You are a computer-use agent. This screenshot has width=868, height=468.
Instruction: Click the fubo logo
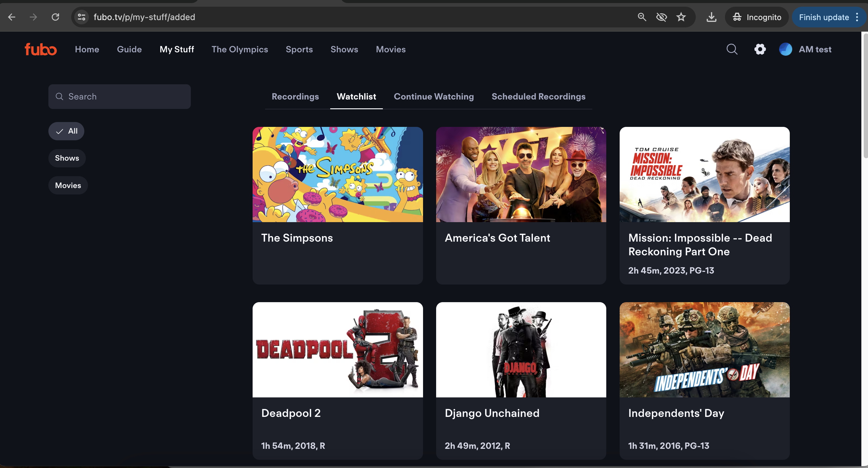(41, 49)
